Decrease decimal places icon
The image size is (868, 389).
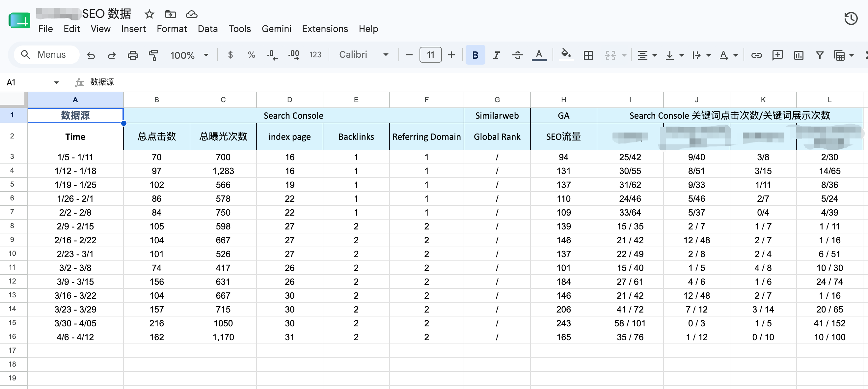click(x=272, y=55)
